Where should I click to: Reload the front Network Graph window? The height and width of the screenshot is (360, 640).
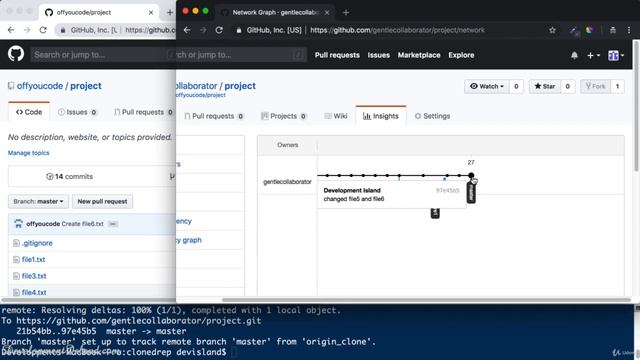click(x=219, y=30)
